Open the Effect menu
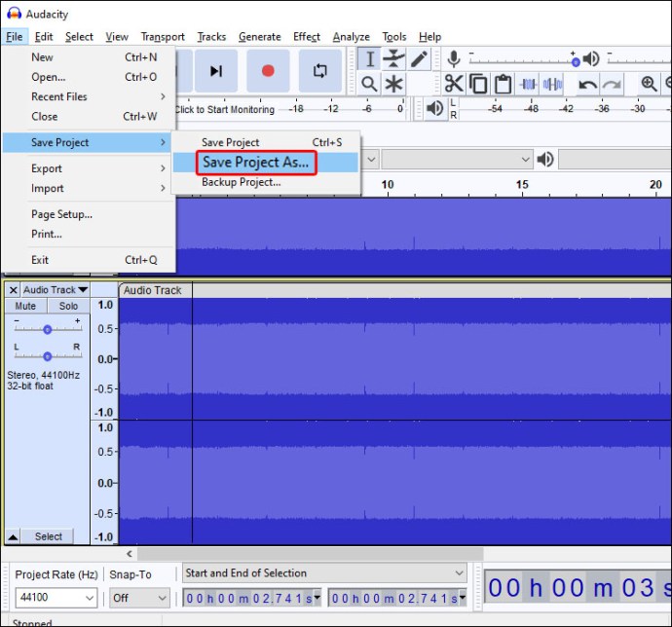Screen dimensions: 672x627 click(307, 37)
